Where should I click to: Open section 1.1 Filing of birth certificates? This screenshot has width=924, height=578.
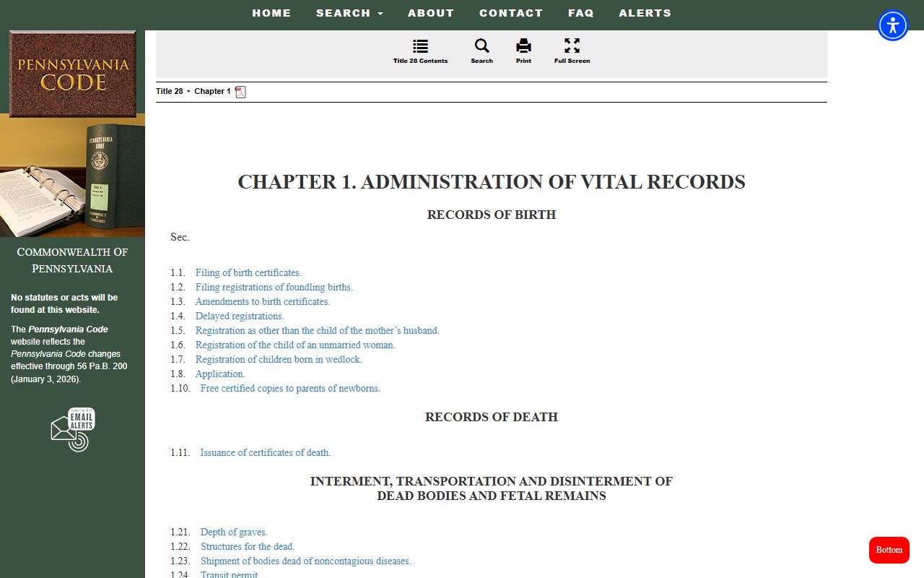click(x=248, y=272)
